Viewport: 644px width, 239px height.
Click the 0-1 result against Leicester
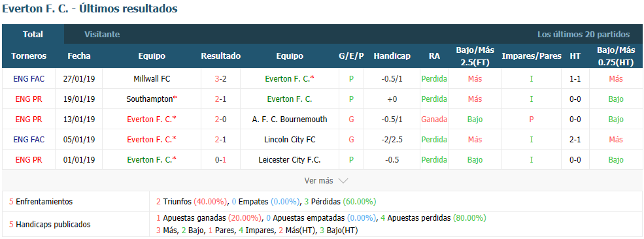tap(220, 160)
